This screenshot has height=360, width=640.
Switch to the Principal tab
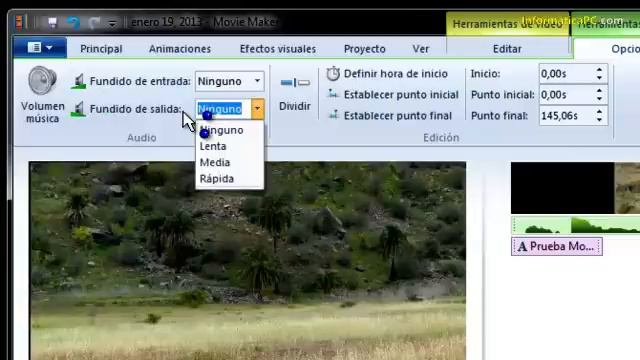coord(101,49)
